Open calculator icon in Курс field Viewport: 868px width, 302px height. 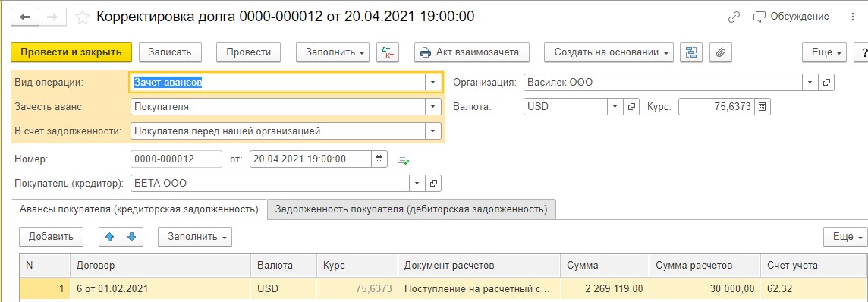(x=763, y=107)
